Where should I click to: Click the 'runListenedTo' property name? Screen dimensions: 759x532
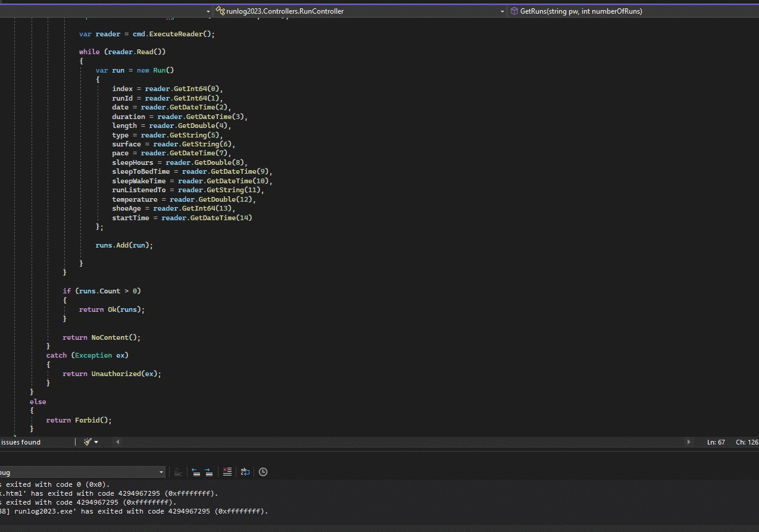(x=139, y=190)
